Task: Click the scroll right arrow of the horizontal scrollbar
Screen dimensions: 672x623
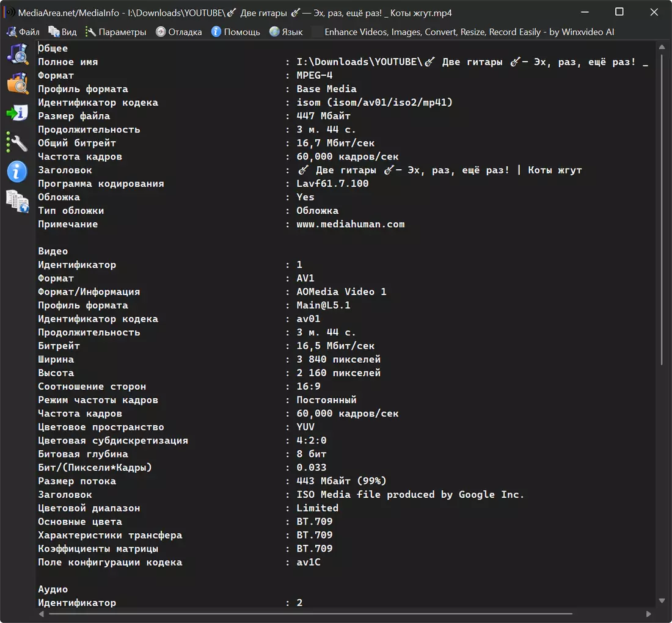Action: [648, 614]
